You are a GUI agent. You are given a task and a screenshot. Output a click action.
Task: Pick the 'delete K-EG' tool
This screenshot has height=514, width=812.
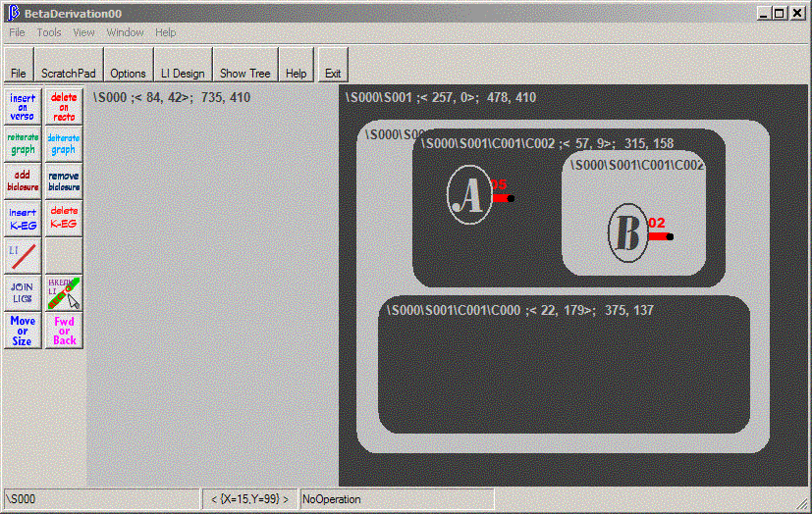(64, 218)
